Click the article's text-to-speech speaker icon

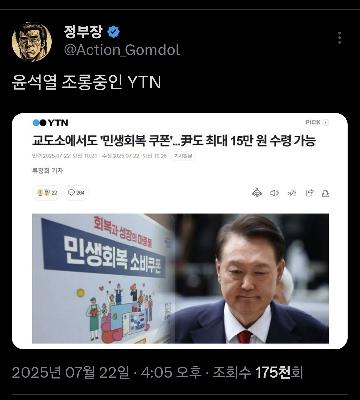(274, 193)
